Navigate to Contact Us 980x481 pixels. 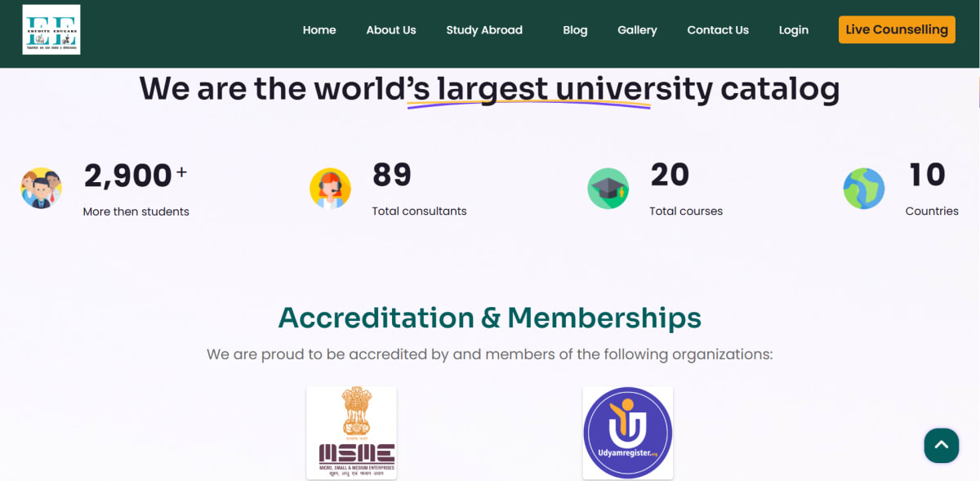click(x=717, y=29)
